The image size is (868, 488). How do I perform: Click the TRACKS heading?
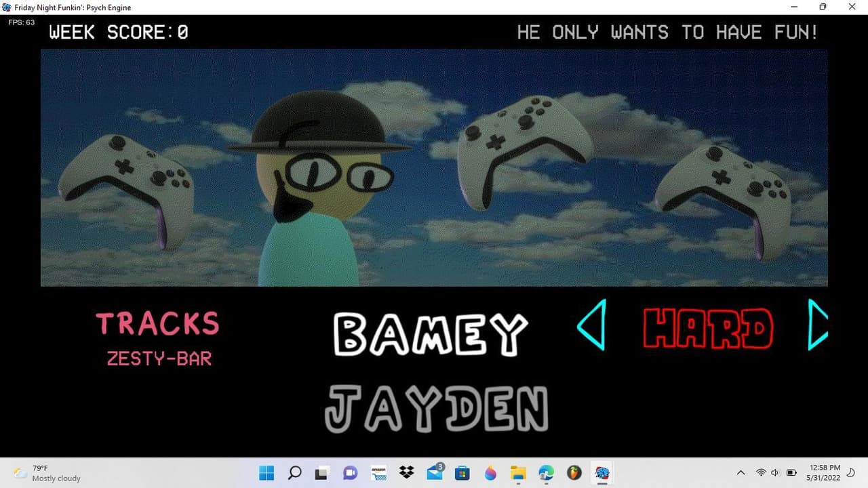click(157, 324)
